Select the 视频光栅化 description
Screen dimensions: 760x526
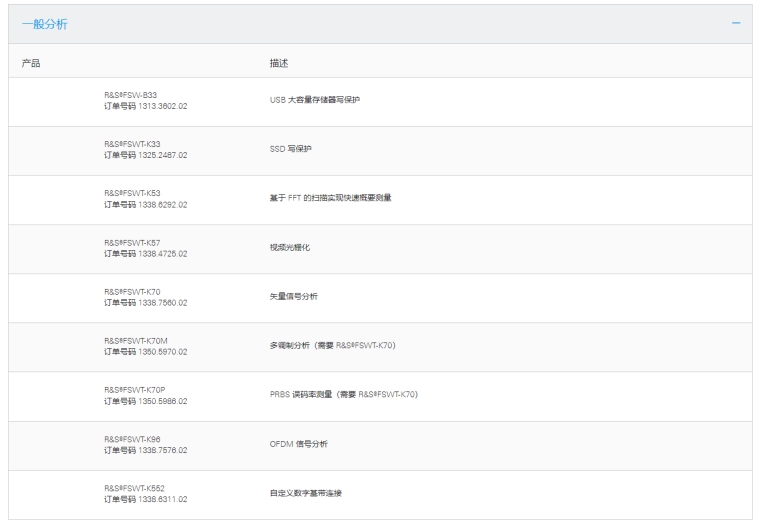pyautogui.click(x=290, y=247)
